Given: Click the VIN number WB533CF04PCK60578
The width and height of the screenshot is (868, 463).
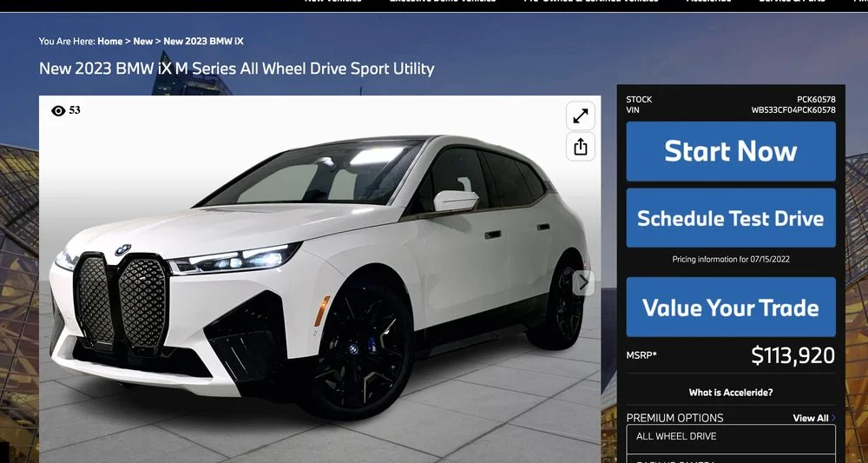Looking at the screenshot, I should click(793, 110).
